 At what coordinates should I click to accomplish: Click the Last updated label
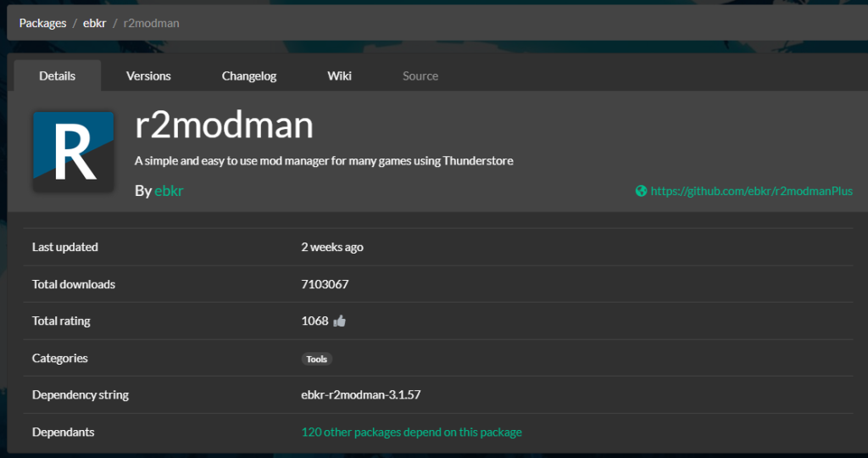pyautogui.click(x=64, y=247)
